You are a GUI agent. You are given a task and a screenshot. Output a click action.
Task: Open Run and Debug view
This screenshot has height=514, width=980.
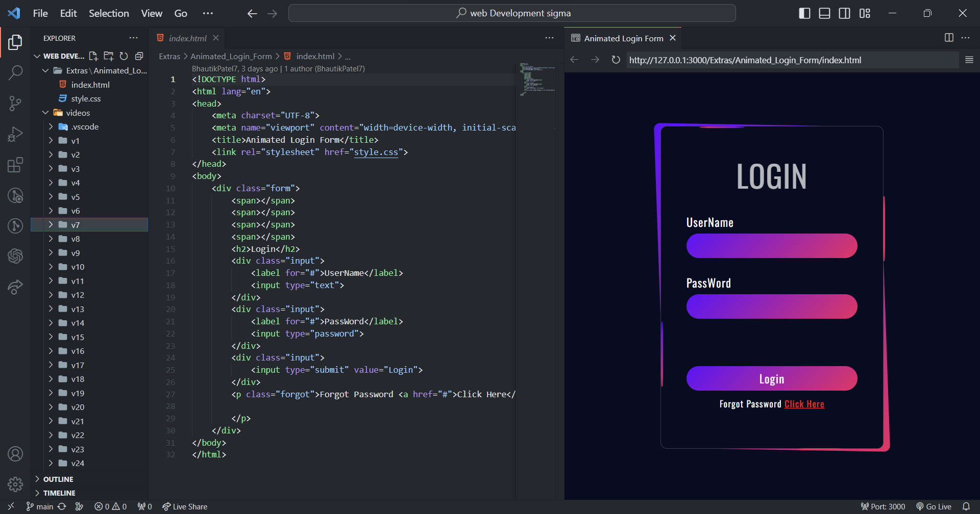tap(15, 134)
